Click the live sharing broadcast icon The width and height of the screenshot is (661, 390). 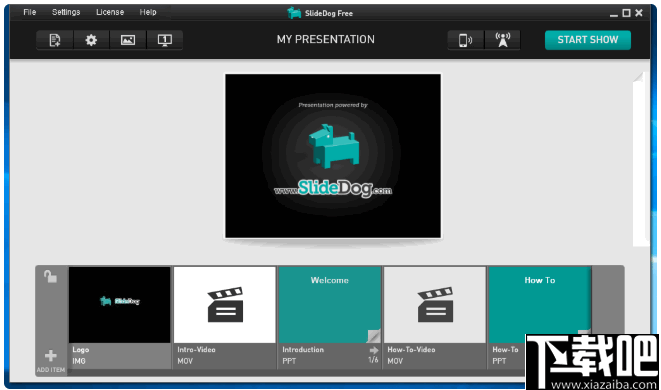502,40
